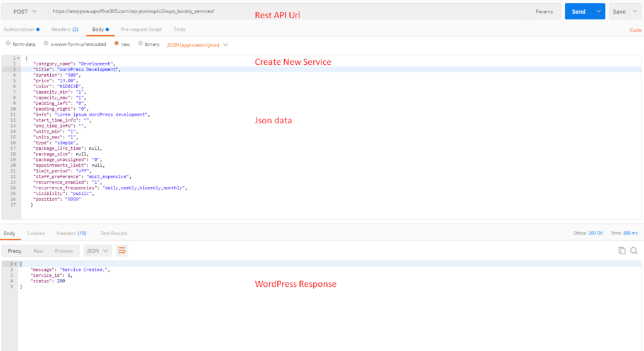This screenshot has width=644, height=351.
Task: Click the "position" line in request body
Action: (x=57, y=199)
